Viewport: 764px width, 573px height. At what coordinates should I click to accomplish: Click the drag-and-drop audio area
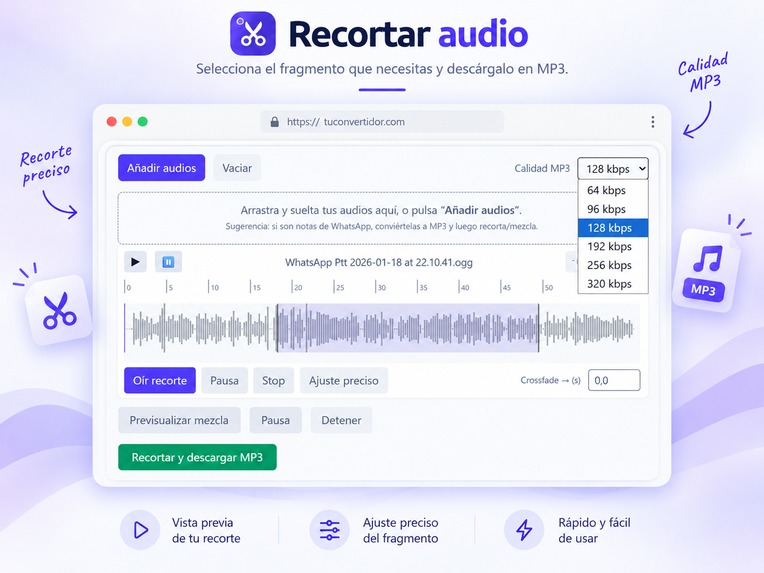[348, 218]
